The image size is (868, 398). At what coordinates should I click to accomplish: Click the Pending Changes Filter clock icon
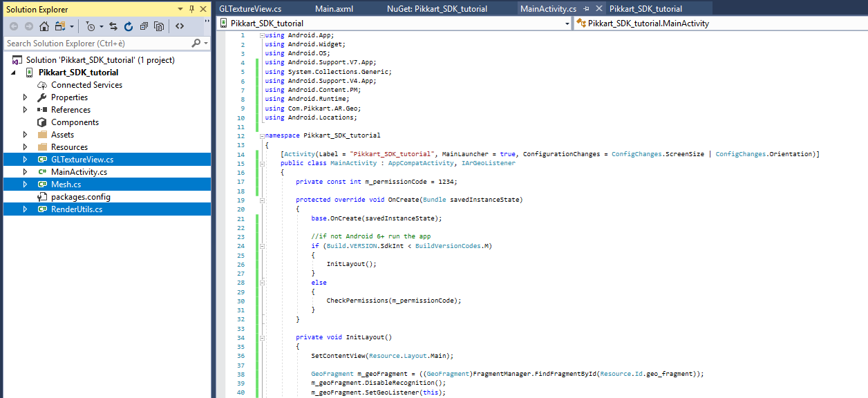point(91,26)
